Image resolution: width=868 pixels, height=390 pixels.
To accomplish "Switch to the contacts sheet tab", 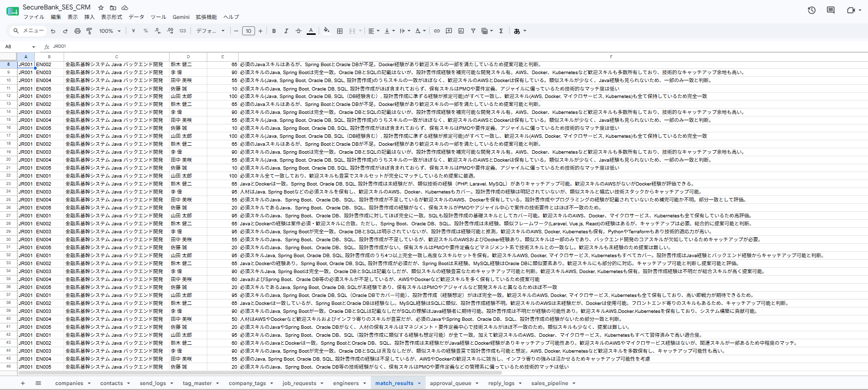I will (111, 383).
